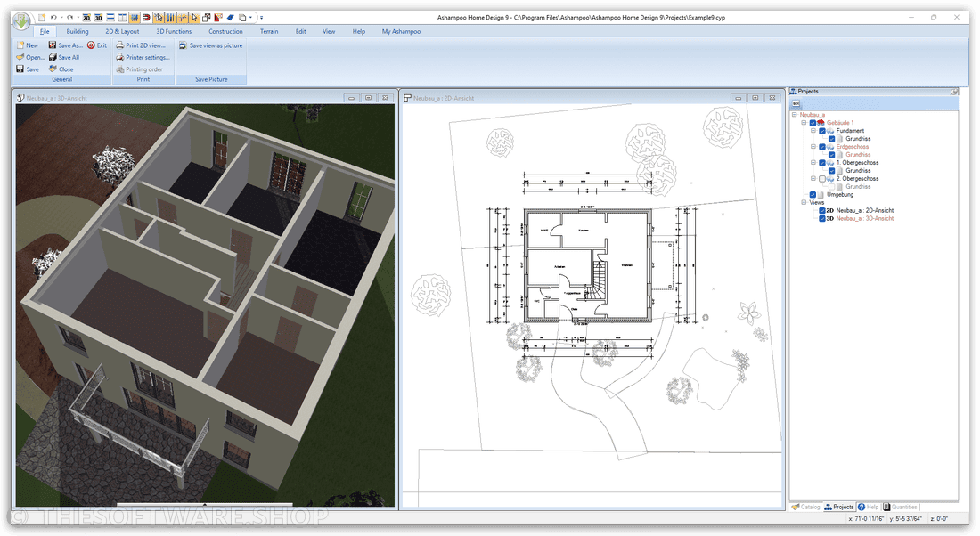This screenshot has height=536, width=980.
Task: Uncheck the 3D-Ansicht view checkbox
Action: 822,219
